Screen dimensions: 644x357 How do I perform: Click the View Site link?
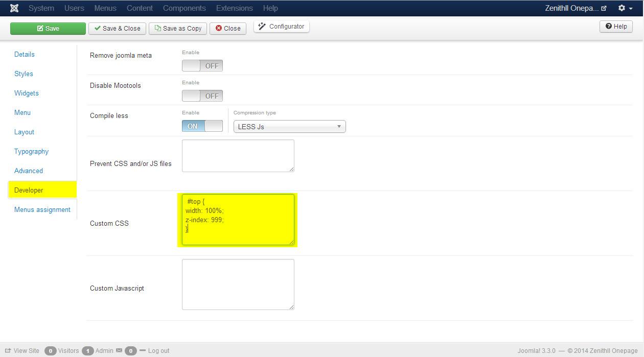point(22,351)
